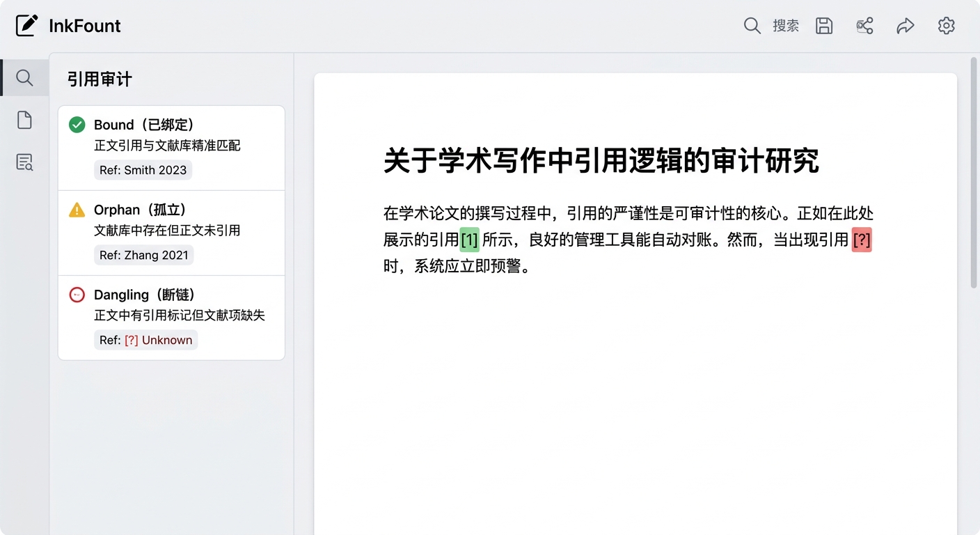Click the Ref: Smith 2023 tag
This screenshot has height=535, width=980.
(143, 170)
